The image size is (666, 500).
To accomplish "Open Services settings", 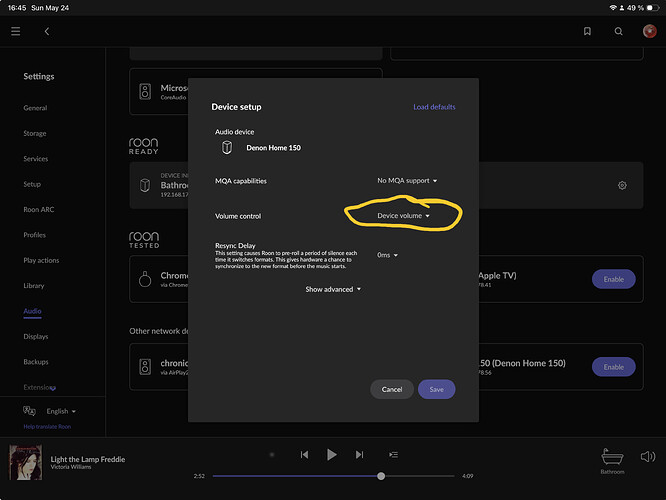I will [x=36, y=159].
